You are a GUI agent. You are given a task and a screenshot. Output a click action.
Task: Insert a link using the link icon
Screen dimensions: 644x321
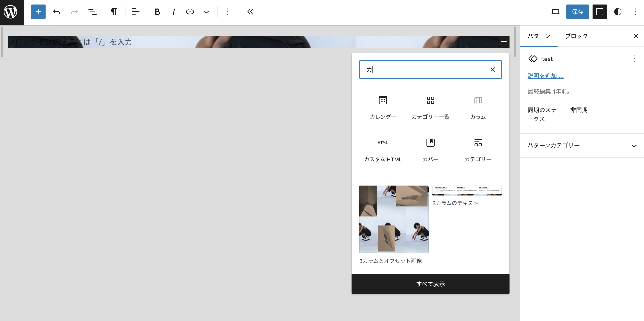(x=190, y=12)
